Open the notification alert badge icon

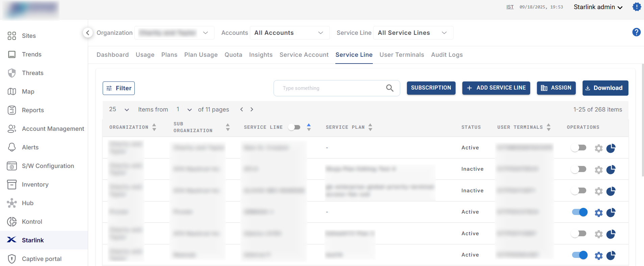[x=637, y=7]
